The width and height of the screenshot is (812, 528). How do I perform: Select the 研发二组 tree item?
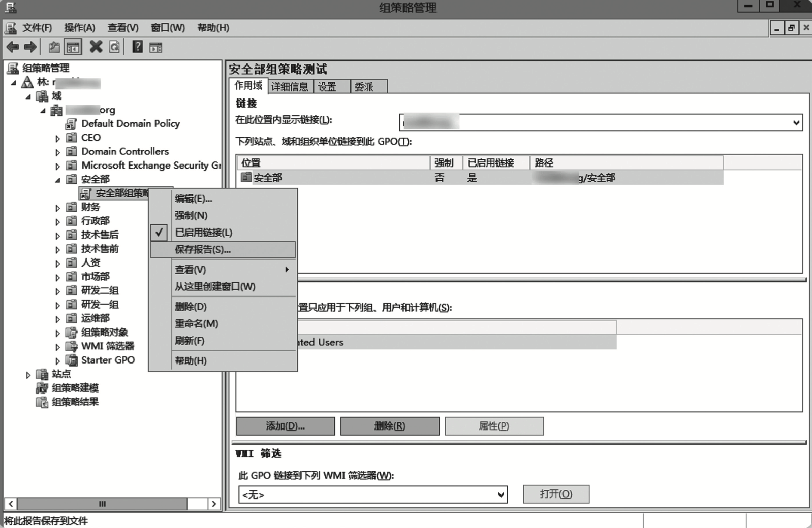click(100, 291)
